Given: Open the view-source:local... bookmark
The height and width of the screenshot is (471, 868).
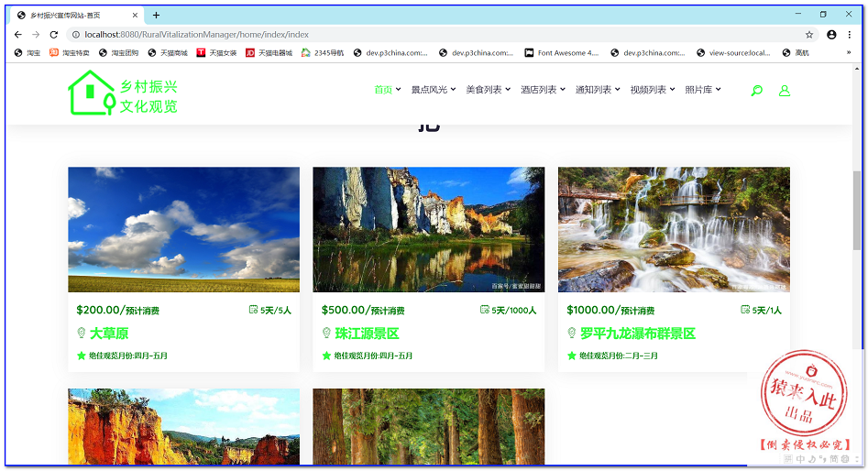Looking at the screenshot, I should (x=733, y=52).
